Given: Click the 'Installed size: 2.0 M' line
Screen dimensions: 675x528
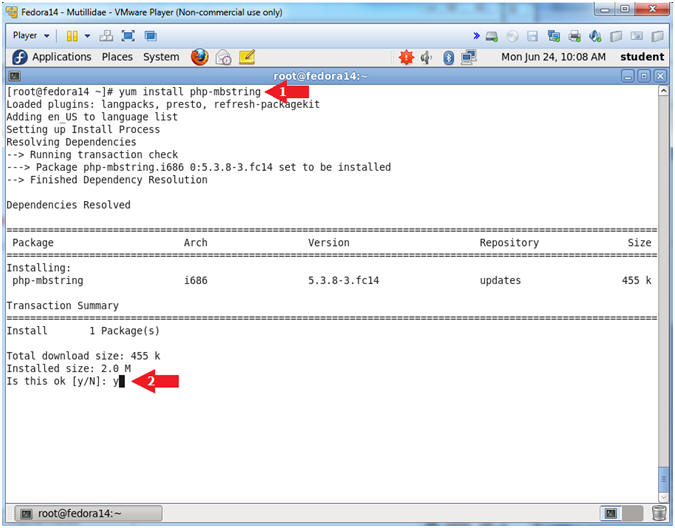Looking at the screenshot, I should tap(68, 368).
